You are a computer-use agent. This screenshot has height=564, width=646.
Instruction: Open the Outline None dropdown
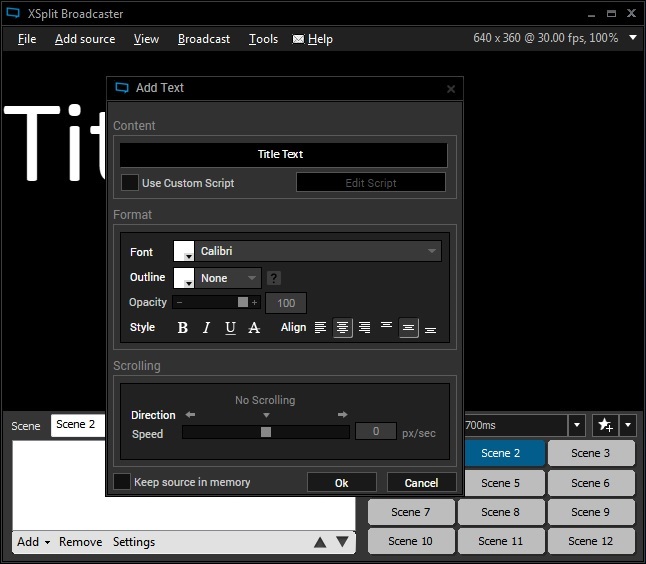pyautogui.click(x=228, y=278)
